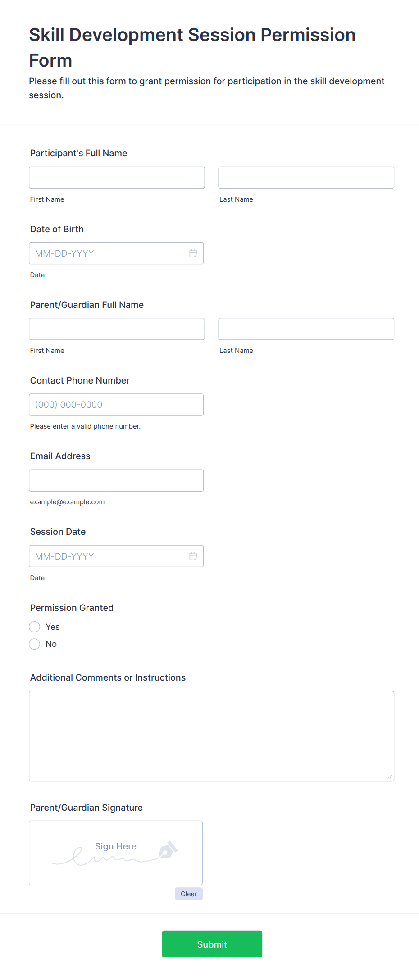
Task: Focus participant's Last Name field
Action: tap(306, 178)
